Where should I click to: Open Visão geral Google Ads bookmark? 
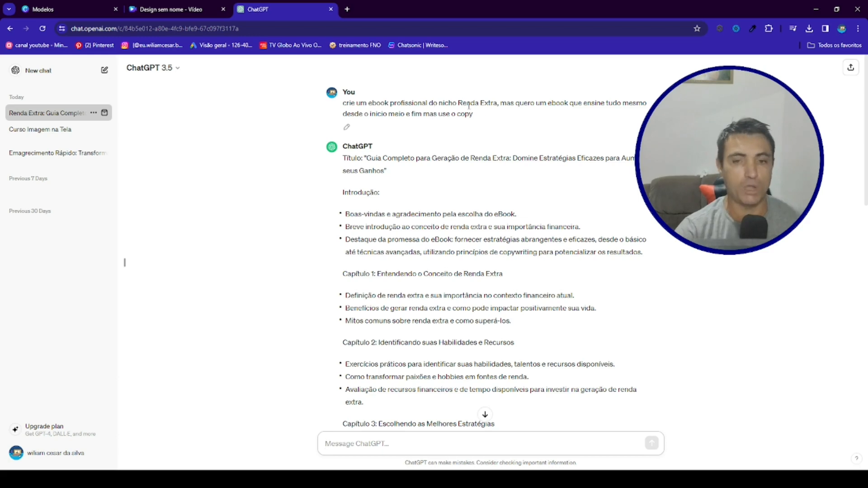click(x=222, y=45)
